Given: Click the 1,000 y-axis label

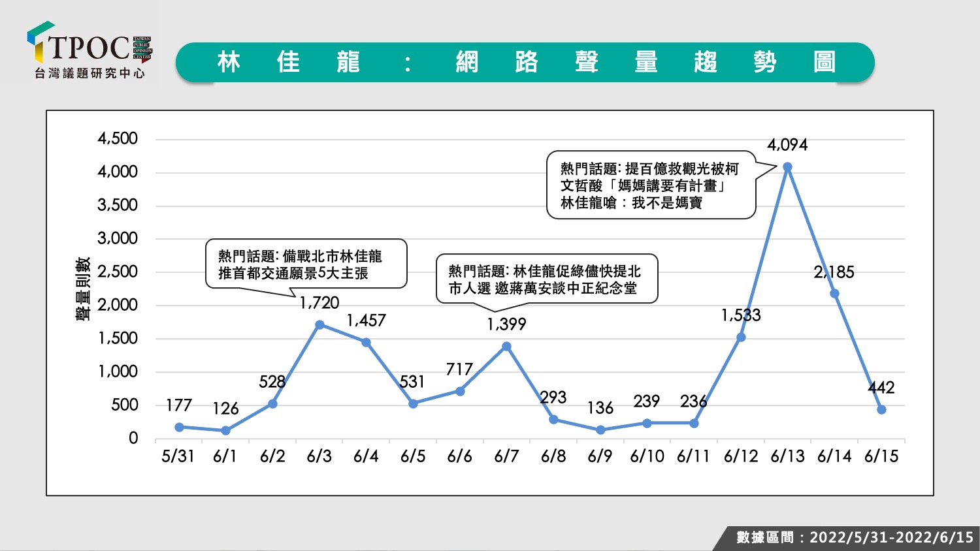Looking at the screenshot, I should click(118, 371).
